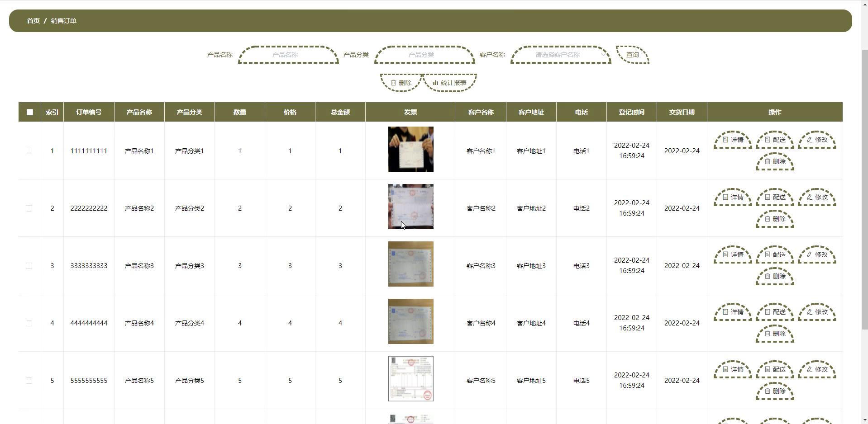Modify order 4444444444 using 修改
This screenshot has height=424, width=868.
(x=817, y=312)
